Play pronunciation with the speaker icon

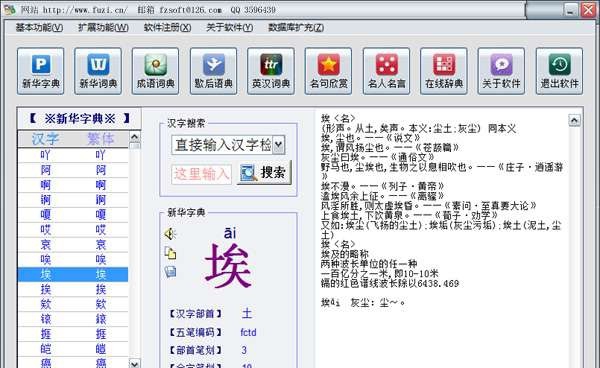pos(170,234)
